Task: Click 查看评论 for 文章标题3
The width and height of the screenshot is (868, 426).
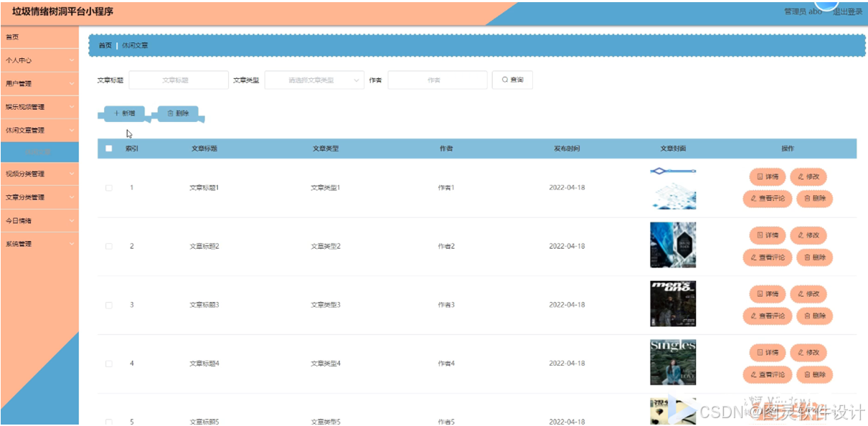Action: pyautogui.click(x=767, y=316)
